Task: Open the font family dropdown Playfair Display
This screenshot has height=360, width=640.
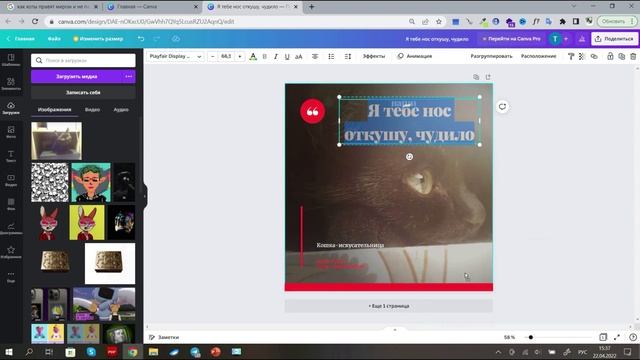Action: [x=175, y=56]
